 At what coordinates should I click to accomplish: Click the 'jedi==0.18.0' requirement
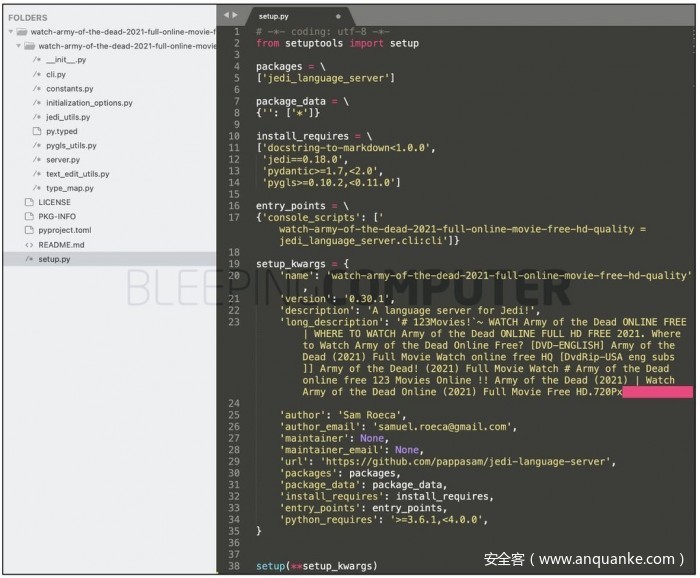[305, 159]
